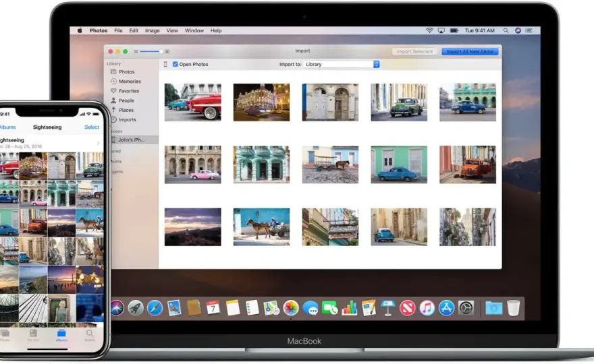Select Photos in the sidebar
Screen dimensions: 594x364
[x=126, y=72]
